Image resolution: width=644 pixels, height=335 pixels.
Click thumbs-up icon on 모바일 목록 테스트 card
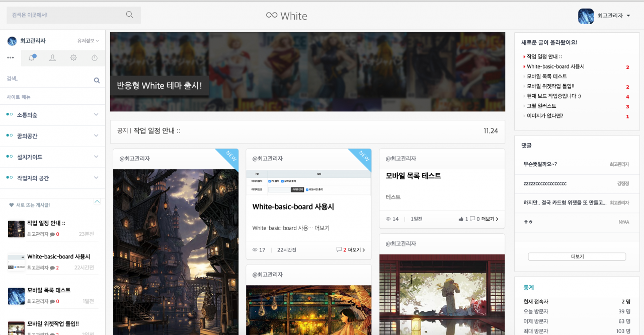[x=461, y=219]
